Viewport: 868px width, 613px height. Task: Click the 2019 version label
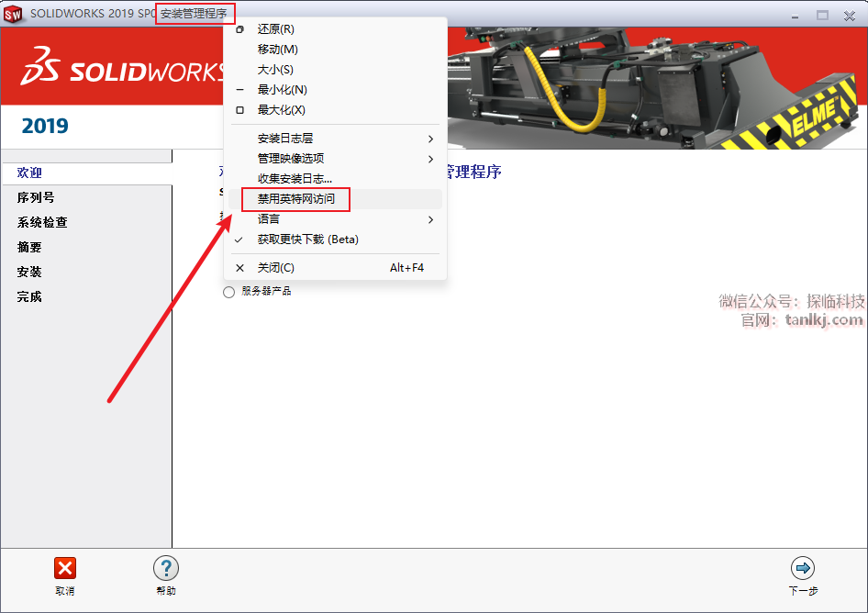point(45,127)
